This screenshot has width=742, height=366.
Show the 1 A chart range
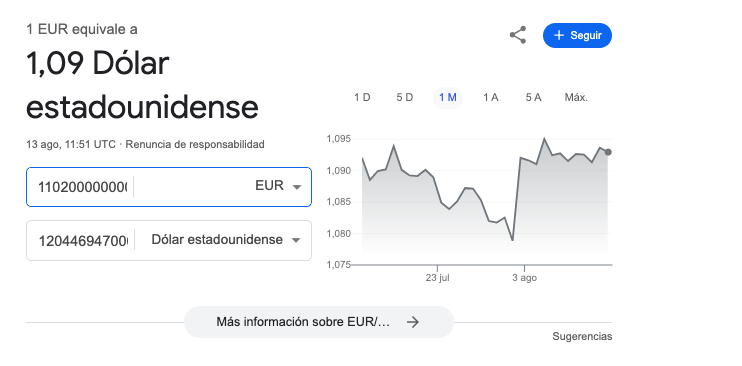(491, 98)
